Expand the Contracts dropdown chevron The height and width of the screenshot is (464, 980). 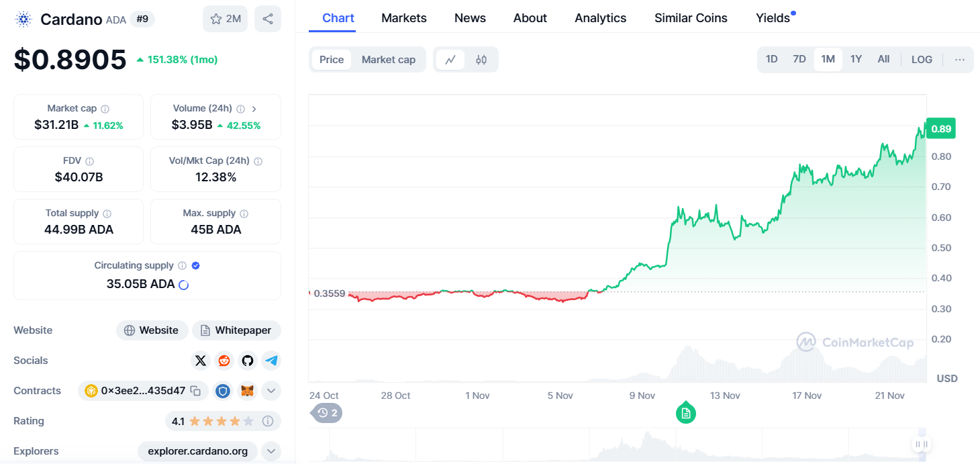coord(271,391)
